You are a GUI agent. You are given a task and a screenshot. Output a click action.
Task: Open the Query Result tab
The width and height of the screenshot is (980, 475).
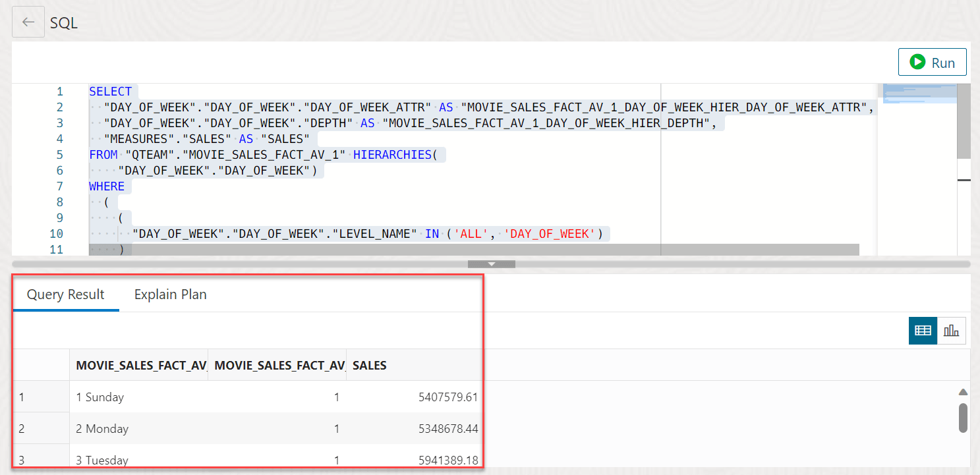coord(66,294)
